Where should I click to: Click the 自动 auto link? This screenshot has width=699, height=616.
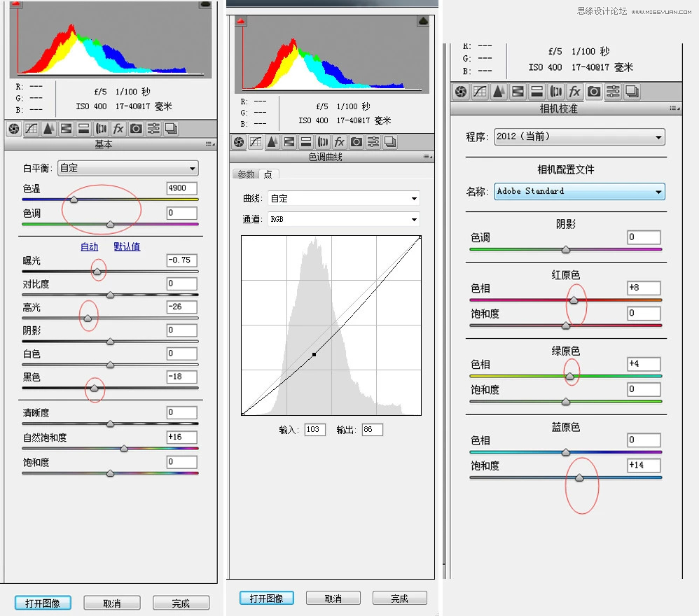pyautogui.click(x=90, y=246)
